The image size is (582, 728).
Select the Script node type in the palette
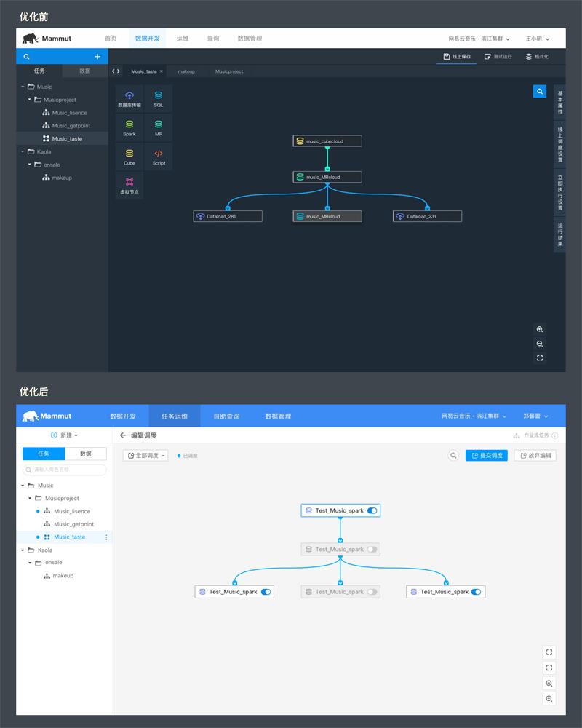159,157
